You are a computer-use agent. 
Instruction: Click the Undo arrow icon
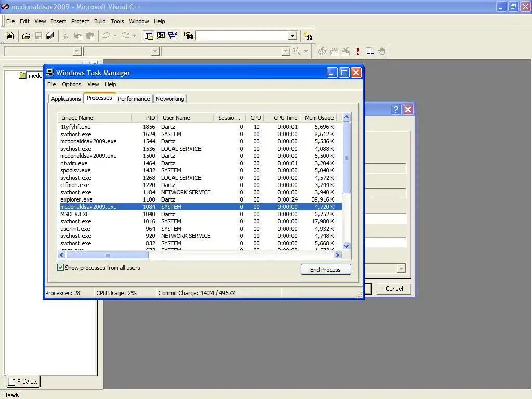tap(106, 36)
